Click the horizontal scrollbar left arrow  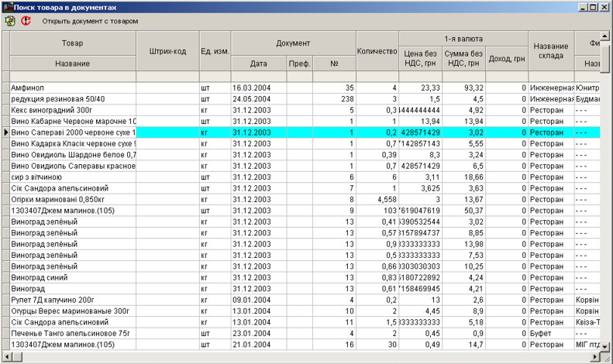[x=5, y=357]
